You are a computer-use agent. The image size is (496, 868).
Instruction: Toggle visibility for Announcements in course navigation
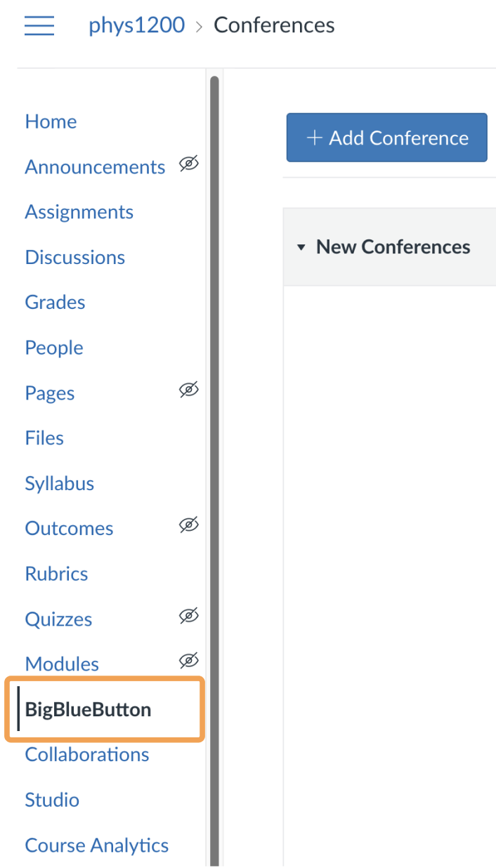[188, 164]
